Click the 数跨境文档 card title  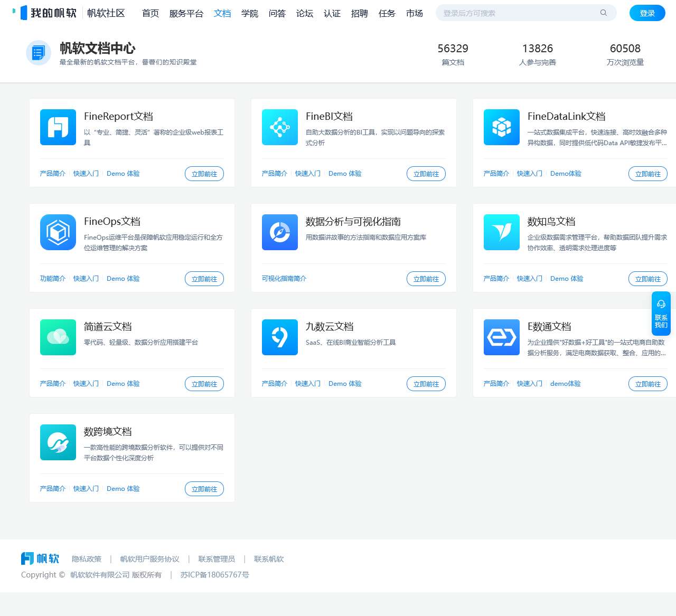point(108,432)
